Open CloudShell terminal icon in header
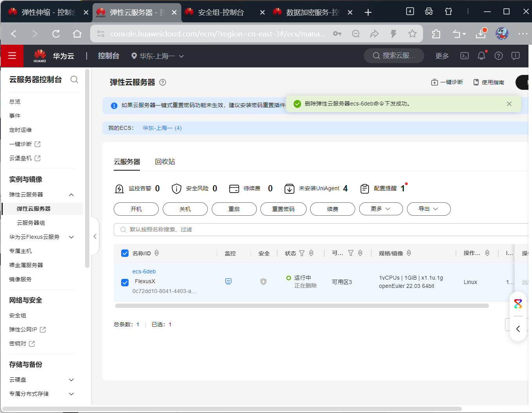The width and height of the screenshot is (532, 413). (464, 56)
